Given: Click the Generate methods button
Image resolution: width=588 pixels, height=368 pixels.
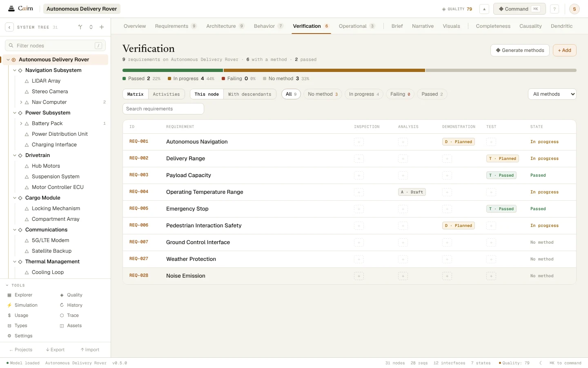Looking at the screenshot, I should pos(520,50).
